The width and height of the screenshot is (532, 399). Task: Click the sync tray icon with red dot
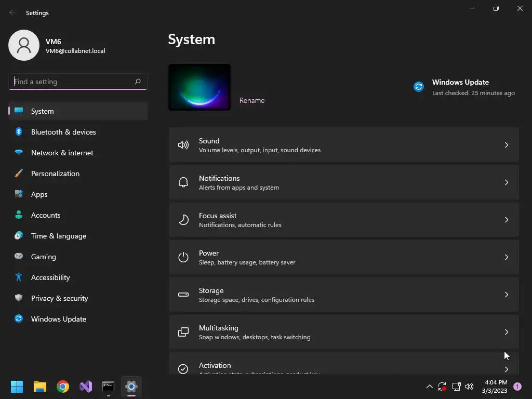pos(442,387)
